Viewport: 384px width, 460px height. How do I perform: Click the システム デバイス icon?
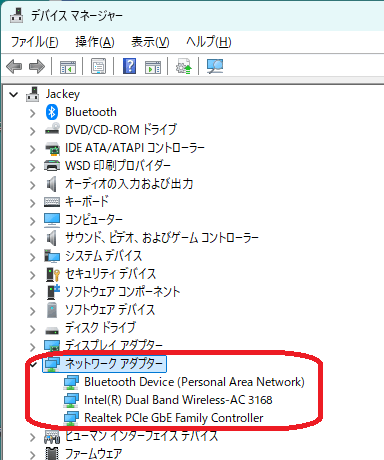click(52, 256)
